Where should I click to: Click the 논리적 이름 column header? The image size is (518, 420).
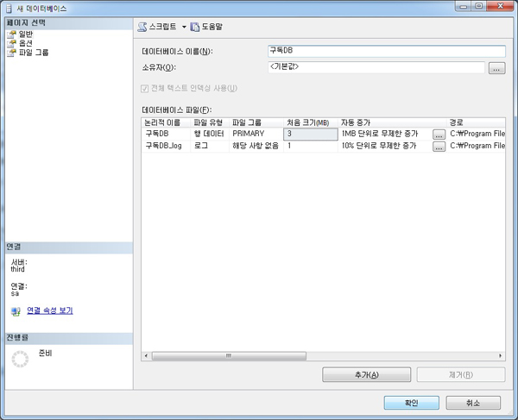(166, 122)
